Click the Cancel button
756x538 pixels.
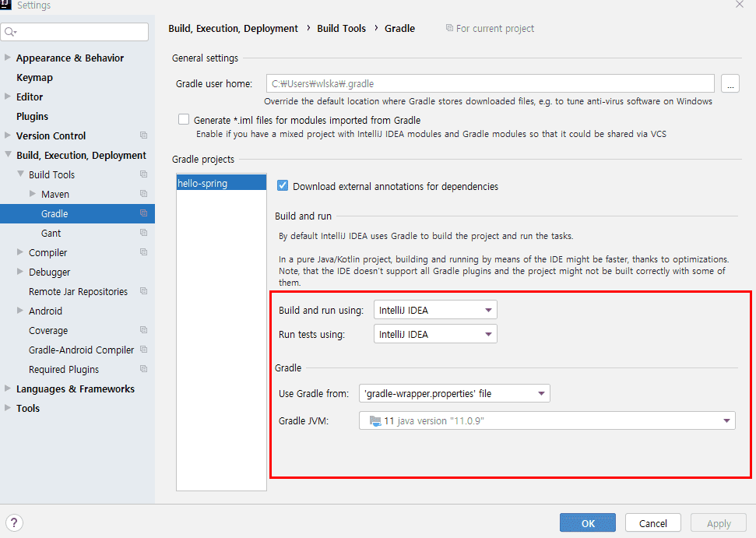(x=652, y=523)
